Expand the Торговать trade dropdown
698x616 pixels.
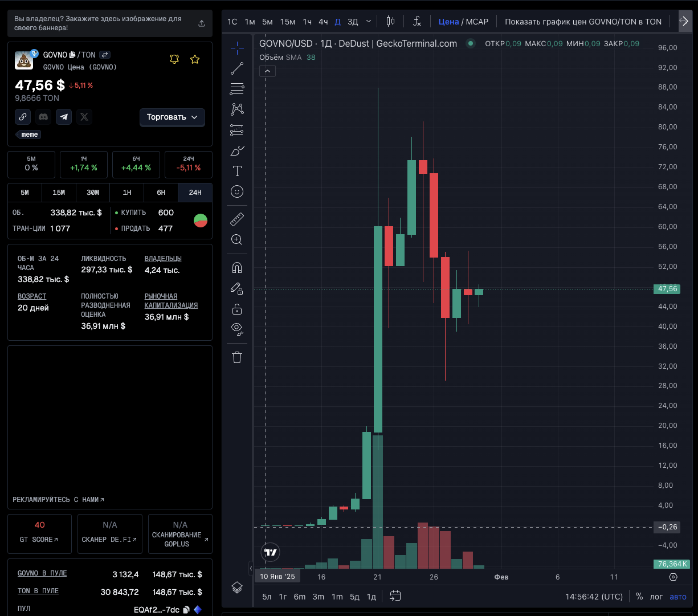point(172,117)
